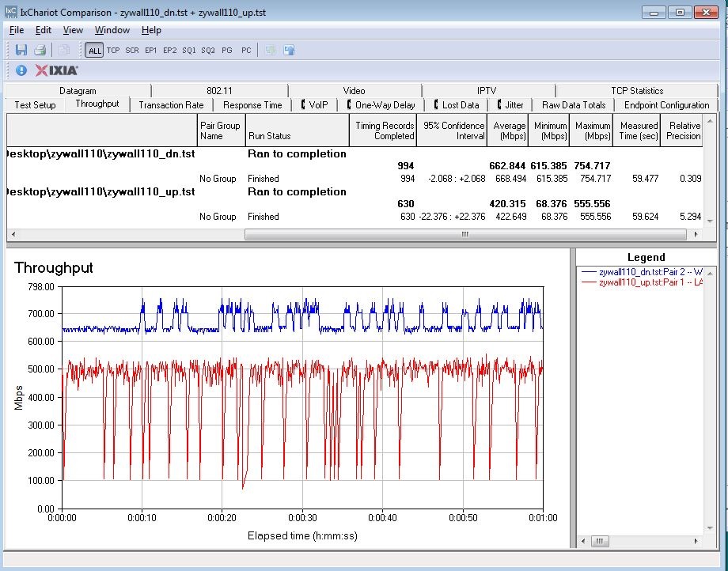Click the Maximum (Mbps) column header

click(x=591, y=130)
